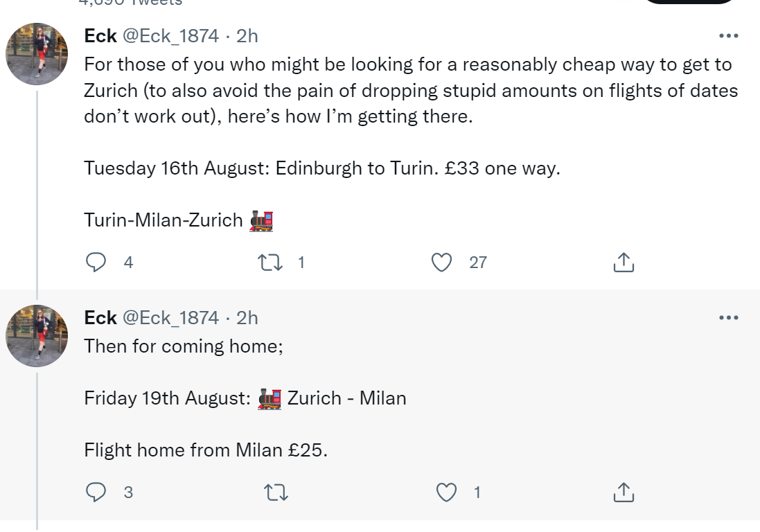Screen dimensions: 760x532
Task: Open Eck display name on second tweet
Action: click(100, 318)
